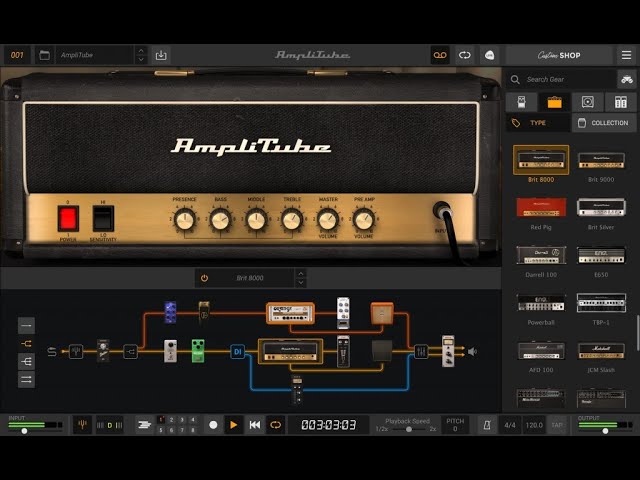Select the green overdrive pedal
Screen dimensions: 640x480
pos(198,351)
